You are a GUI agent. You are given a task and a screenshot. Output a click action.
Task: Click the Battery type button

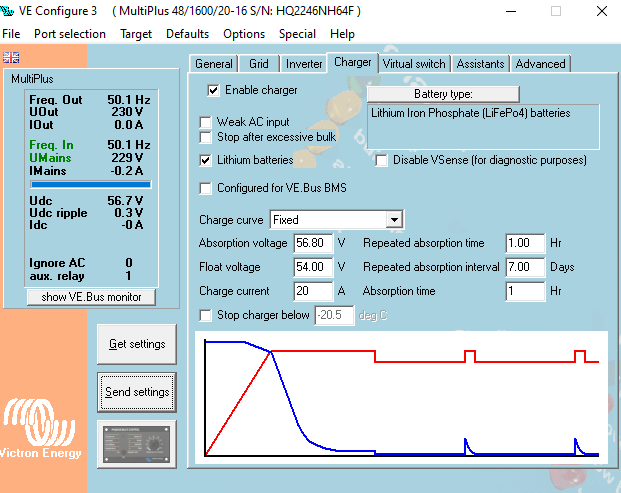pos(443,94)
